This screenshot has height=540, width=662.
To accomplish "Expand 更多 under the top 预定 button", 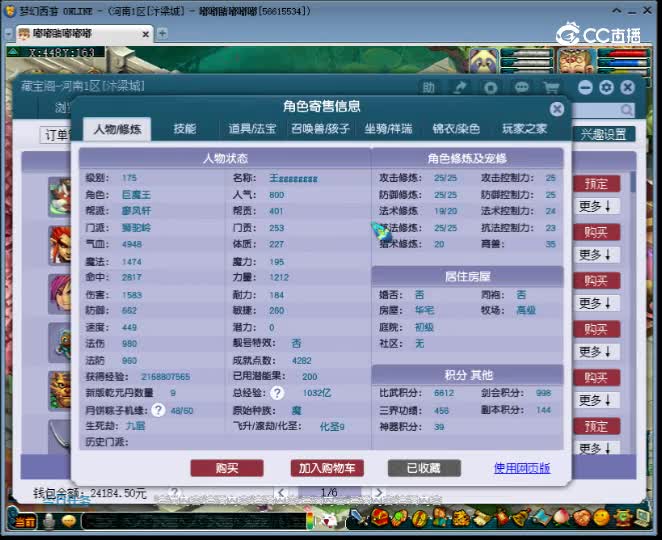I will (x=597, y=206).
